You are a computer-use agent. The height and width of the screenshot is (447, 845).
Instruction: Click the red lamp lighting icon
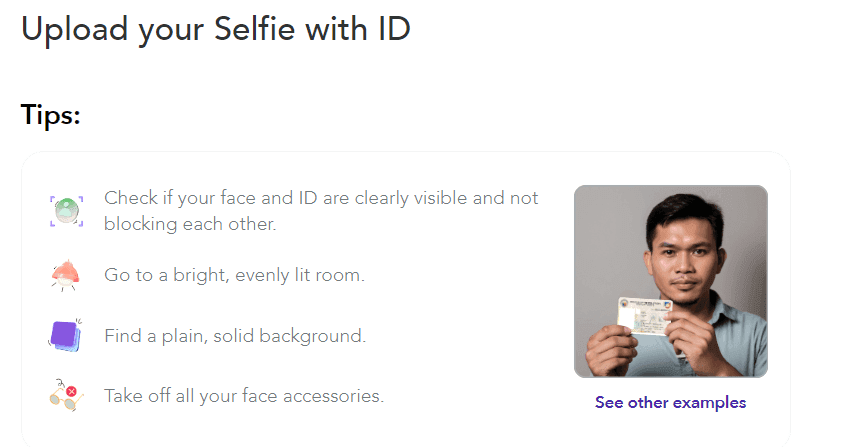[65, 276]
